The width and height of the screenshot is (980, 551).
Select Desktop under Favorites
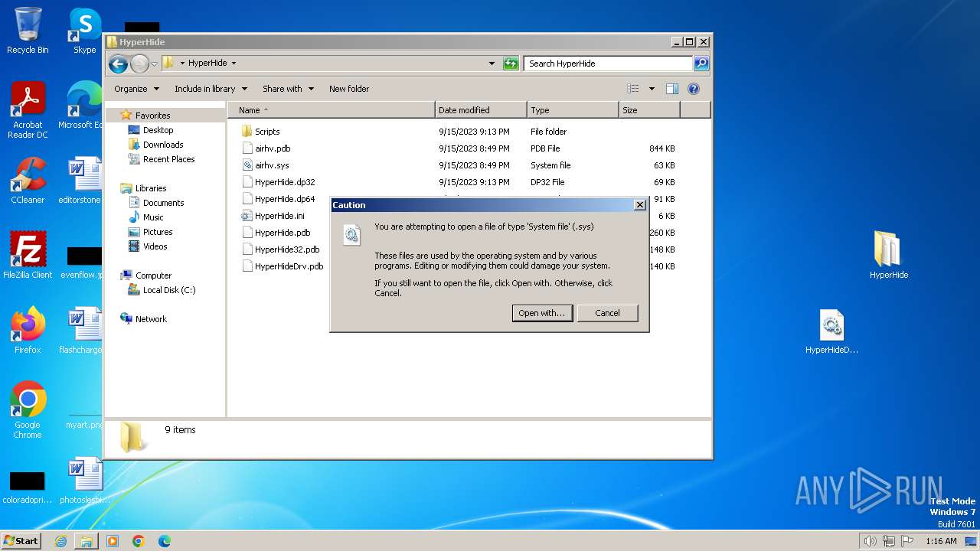158,130
